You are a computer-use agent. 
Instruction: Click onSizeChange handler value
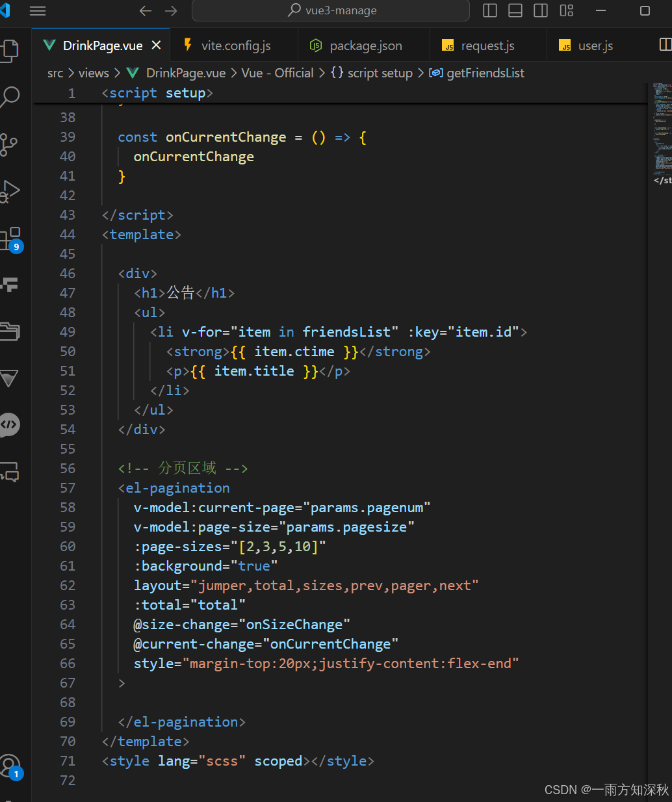click(294, 625)
